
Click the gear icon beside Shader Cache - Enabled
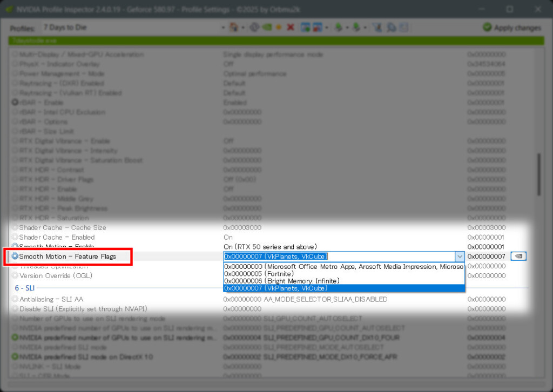click(x=15, y=237)
